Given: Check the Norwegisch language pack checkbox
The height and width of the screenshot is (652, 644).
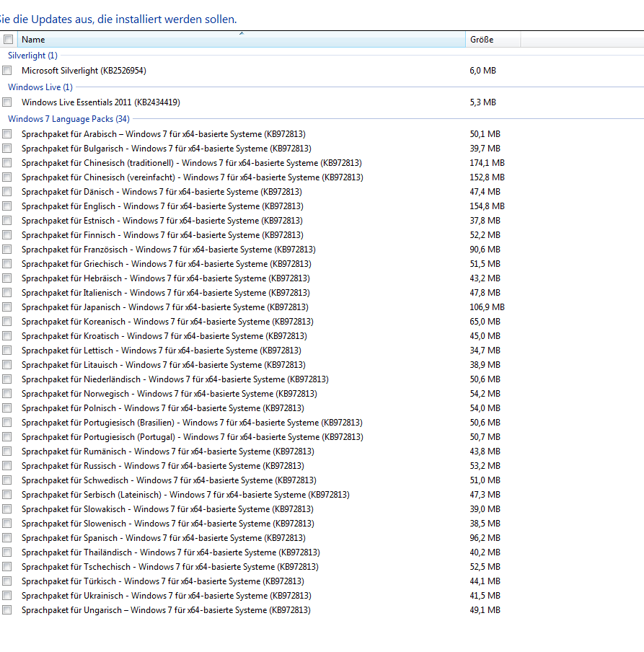Looking at the screenshot, I should coord(6,394).
